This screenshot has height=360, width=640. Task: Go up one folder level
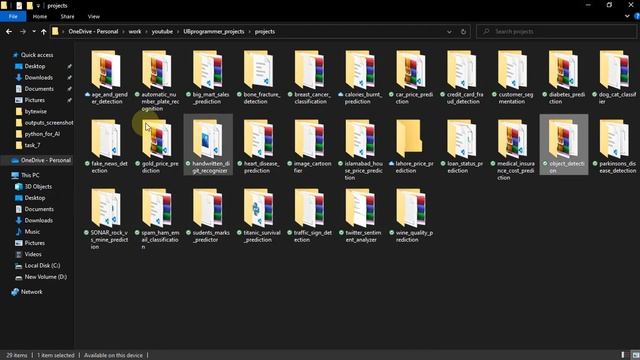point(43,31)
